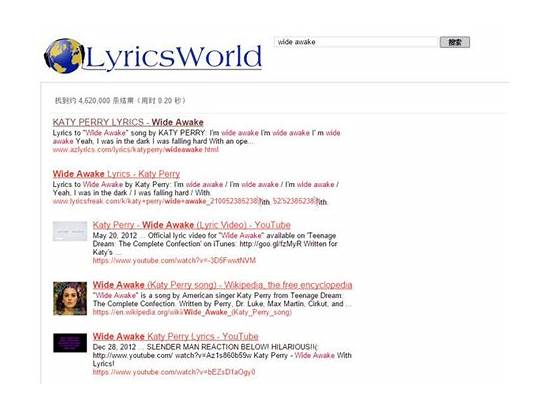Open the lyricsfreak.com URL link
Viewport: 546px width, 411px height.
(190, 202)
